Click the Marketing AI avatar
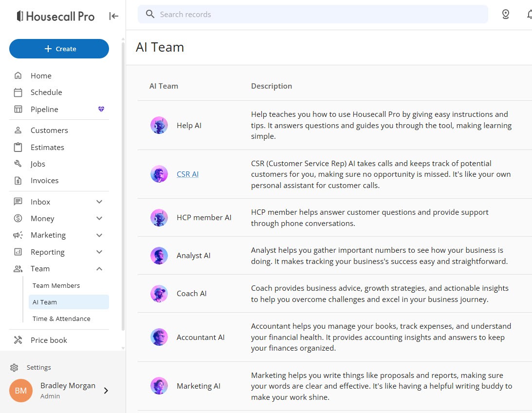Screen dimensions: 532x413 (159, 386)
